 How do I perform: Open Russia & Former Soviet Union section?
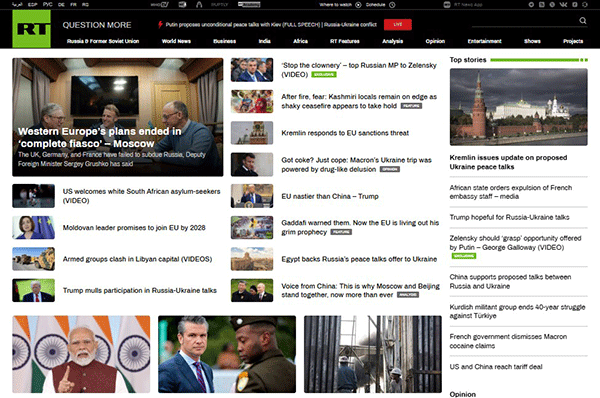click(103, 41)
